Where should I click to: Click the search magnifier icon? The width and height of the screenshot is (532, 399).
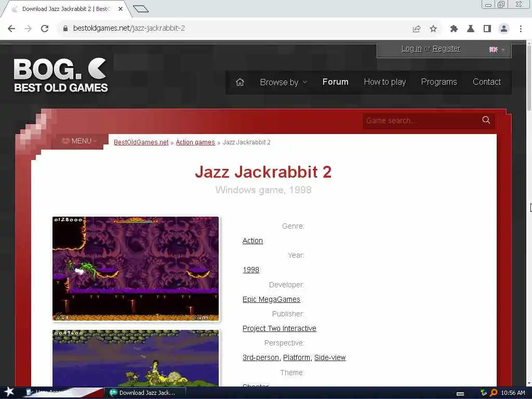[486, 120]
